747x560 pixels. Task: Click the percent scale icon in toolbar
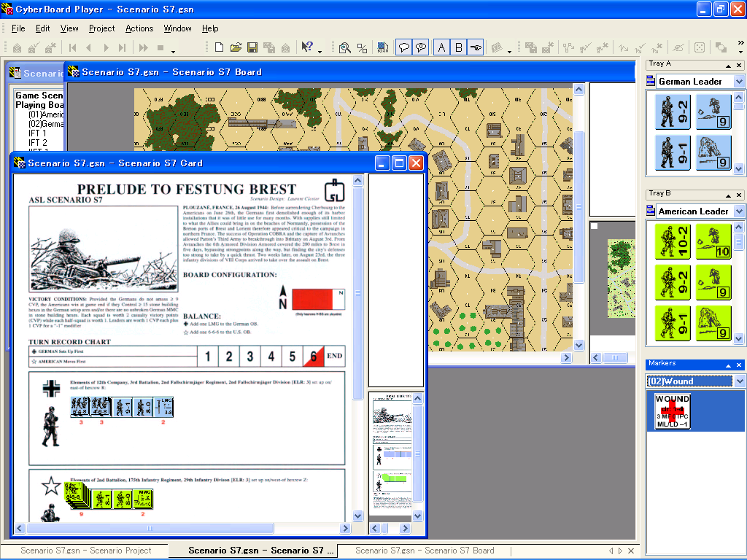point(362,47)
